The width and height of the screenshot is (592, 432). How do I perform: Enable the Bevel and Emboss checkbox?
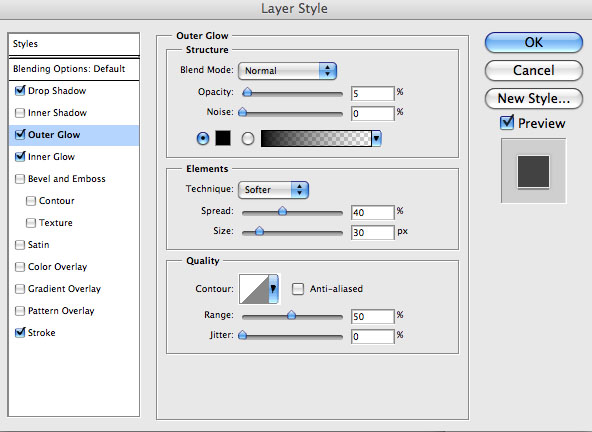20,179
